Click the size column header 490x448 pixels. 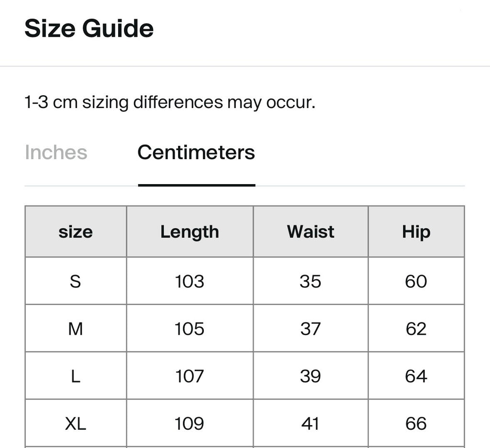[76, 231]
